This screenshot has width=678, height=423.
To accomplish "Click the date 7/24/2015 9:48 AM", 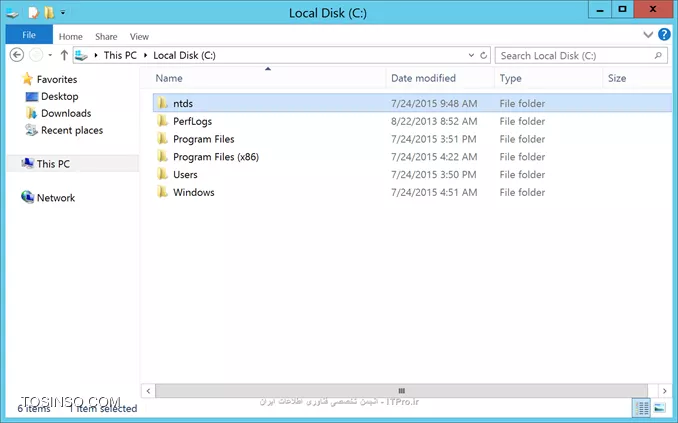I will pyautogui.click(x=434, y=103).
